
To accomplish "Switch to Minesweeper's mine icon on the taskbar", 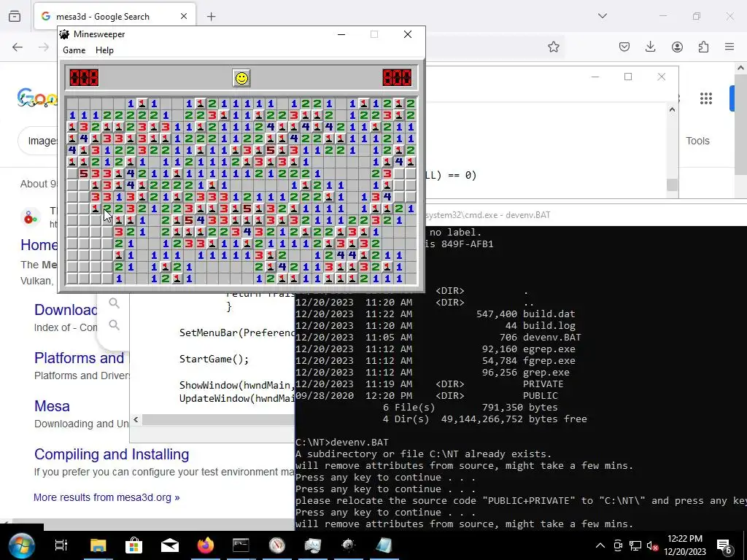I will (x=348, y=545).
